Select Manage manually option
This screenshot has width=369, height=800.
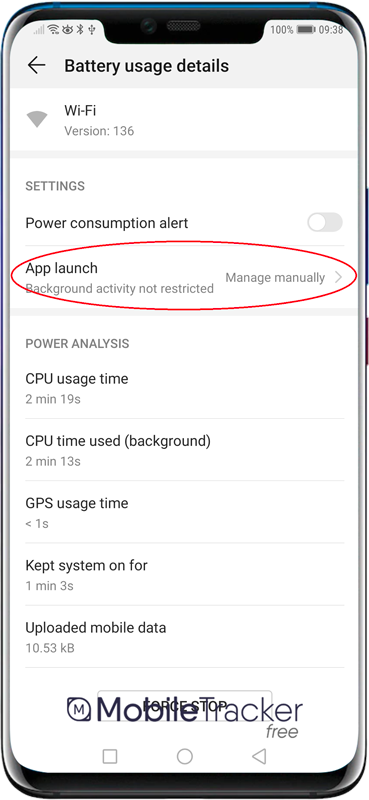pos(275,278)
